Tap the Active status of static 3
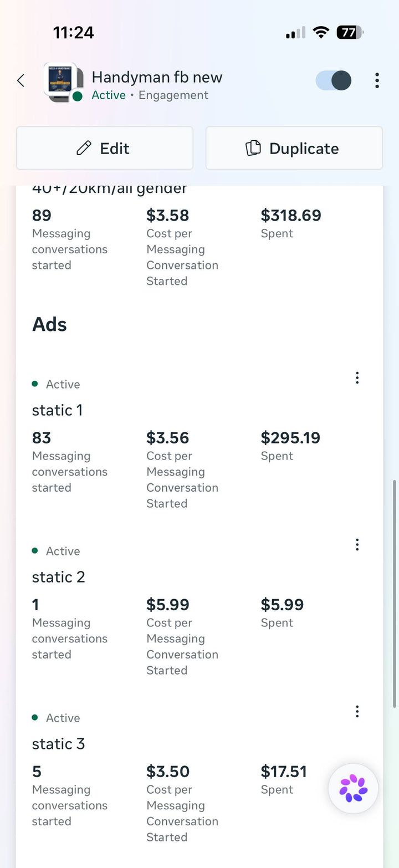This screenshot has width=399, height=868. (x=63, y=718)
